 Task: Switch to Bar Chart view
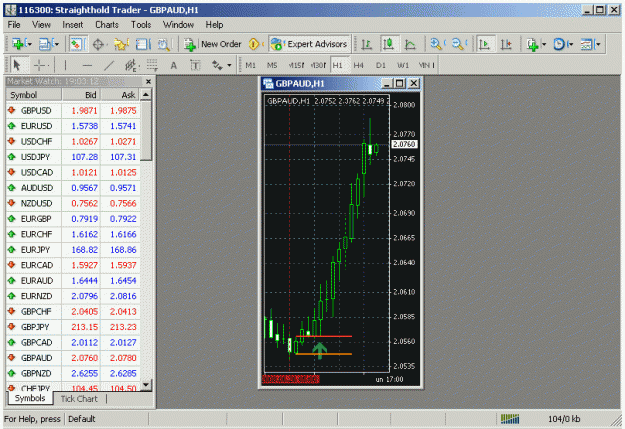[367, 44]
